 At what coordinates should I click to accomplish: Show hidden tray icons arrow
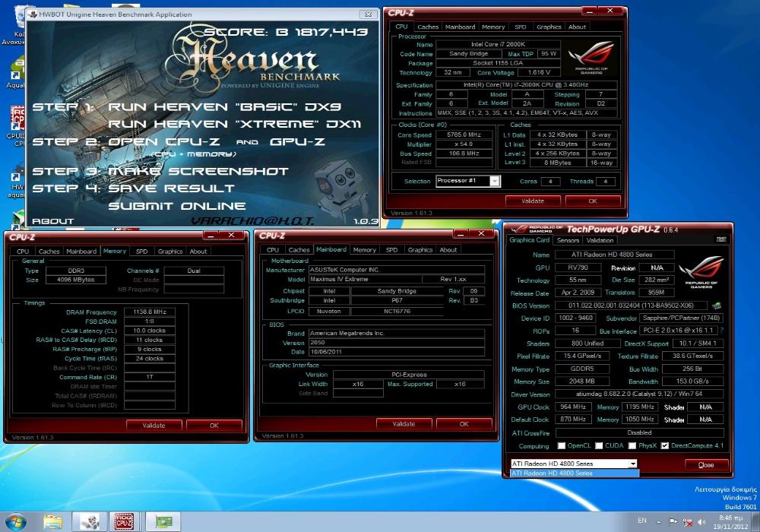tap(659, 522)
